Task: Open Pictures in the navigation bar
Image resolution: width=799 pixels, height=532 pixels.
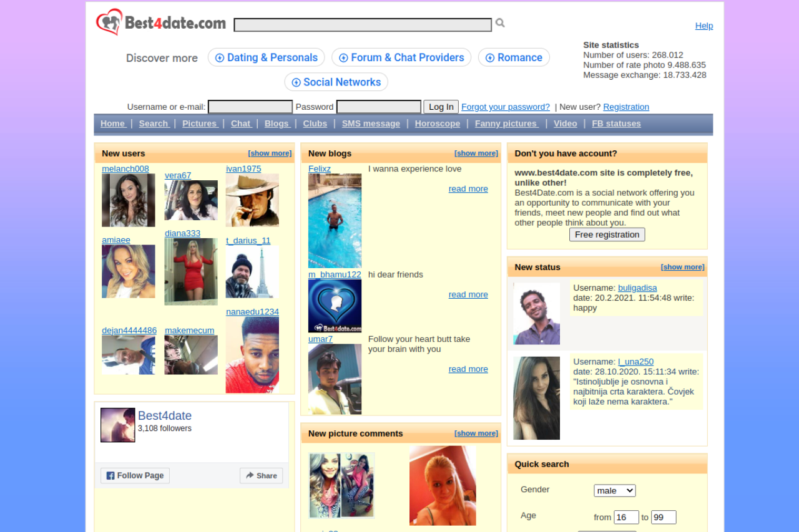Action: point(200,123)
